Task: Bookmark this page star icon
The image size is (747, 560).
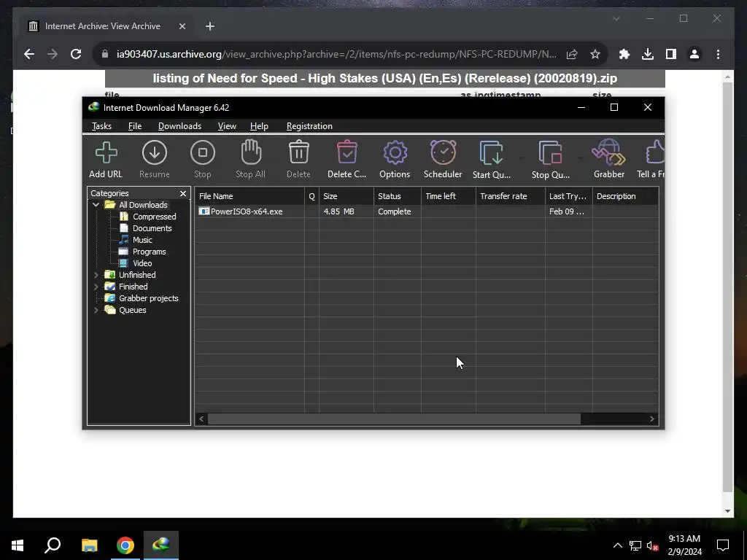Action: 595,54
